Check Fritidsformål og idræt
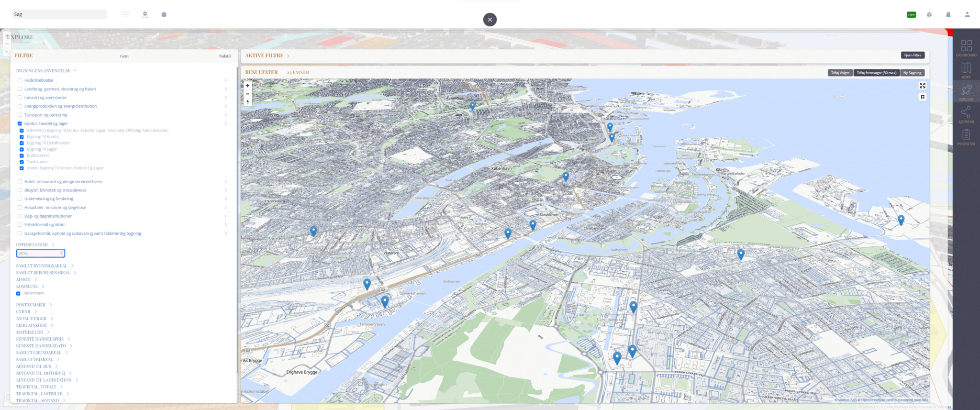Viewport: 980px width, 410px height. [20, 225]
